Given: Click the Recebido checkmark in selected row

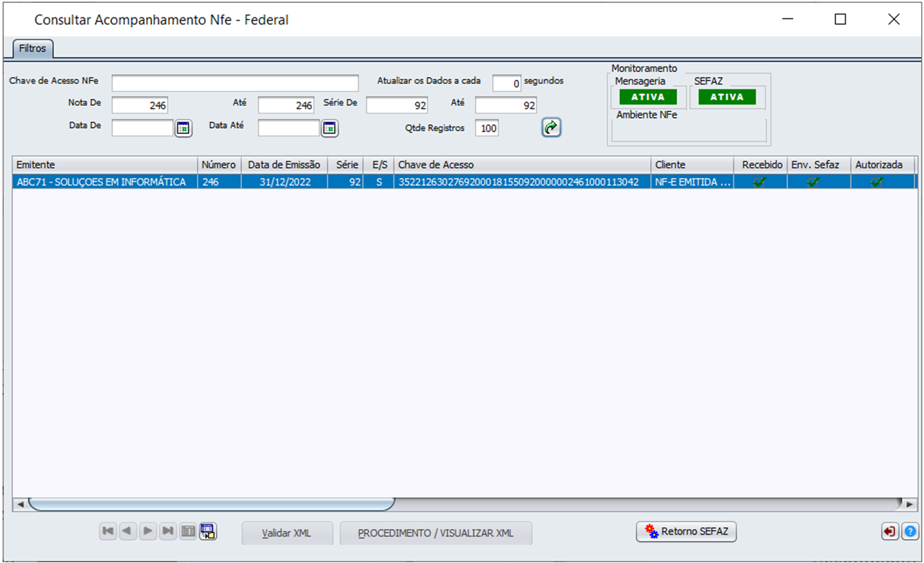Looking at the screenshot, I should click(x=760, y=183).
